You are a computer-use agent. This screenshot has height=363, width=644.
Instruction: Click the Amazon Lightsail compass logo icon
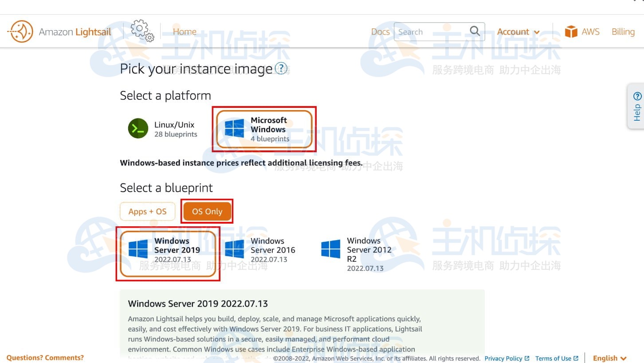[20, 32]
